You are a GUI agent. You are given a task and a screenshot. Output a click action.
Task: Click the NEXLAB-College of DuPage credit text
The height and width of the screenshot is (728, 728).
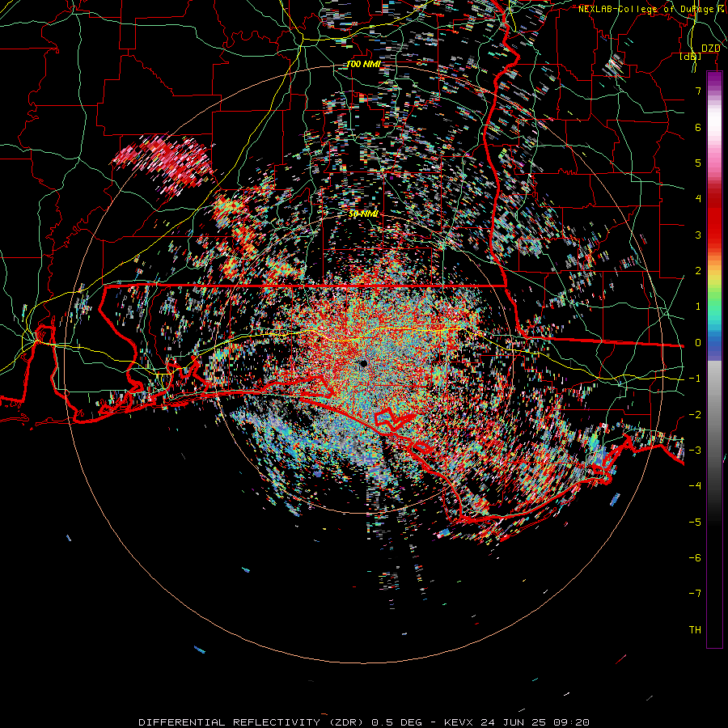tap(653, 9)
